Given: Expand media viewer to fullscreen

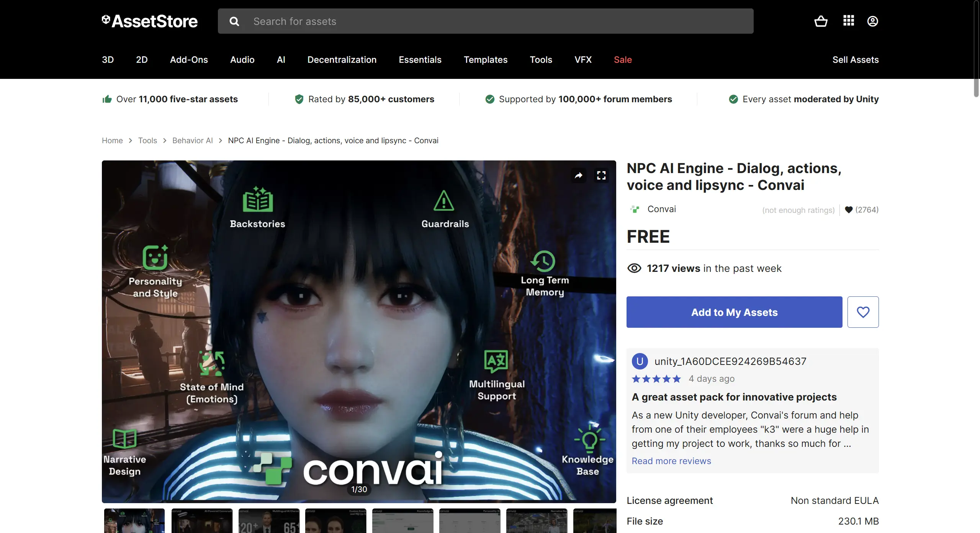Looking at the screenshot, I should (601, 175).
